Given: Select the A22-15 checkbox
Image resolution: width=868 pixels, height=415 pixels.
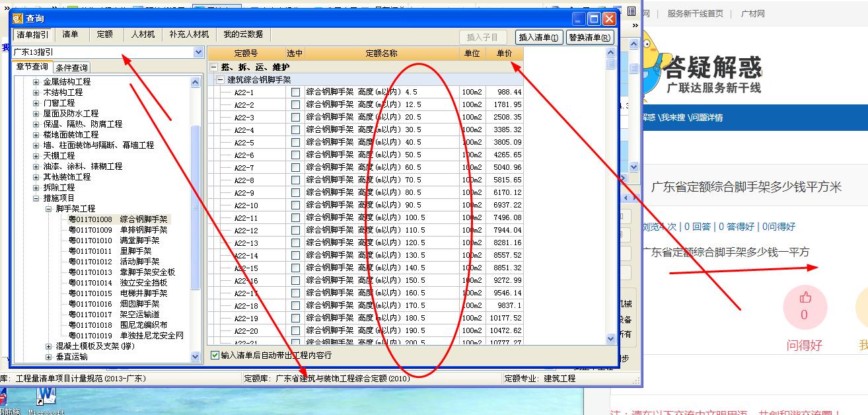Looking at the screenshot, I should pyautogui.click(x=295, y=268).
